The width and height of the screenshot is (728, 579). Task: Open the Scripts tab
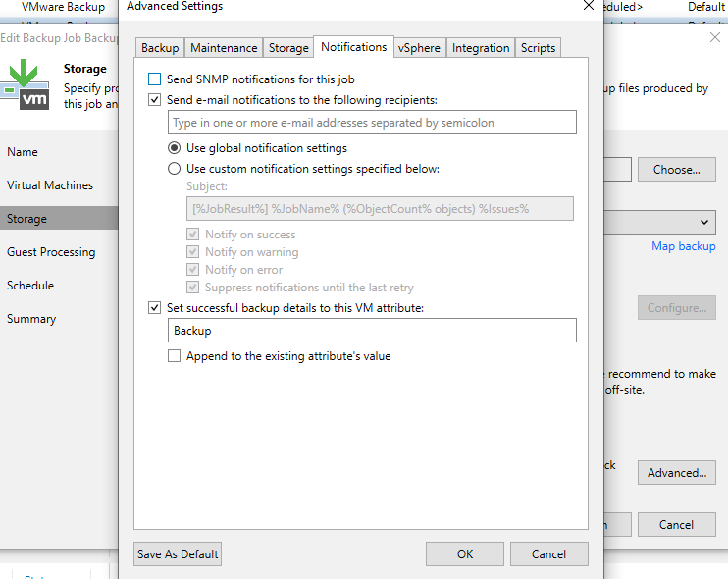point(538,48)
